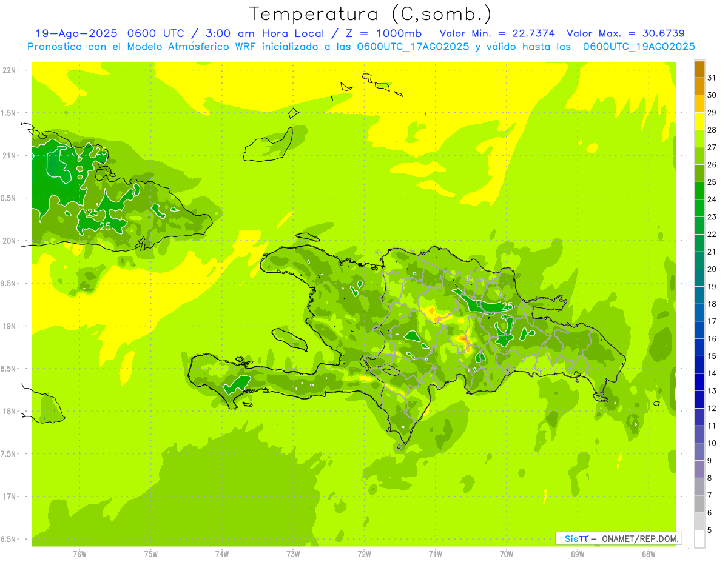Click the legend value "12"
This screenshot has width=728, height=562.
point(712,408)
